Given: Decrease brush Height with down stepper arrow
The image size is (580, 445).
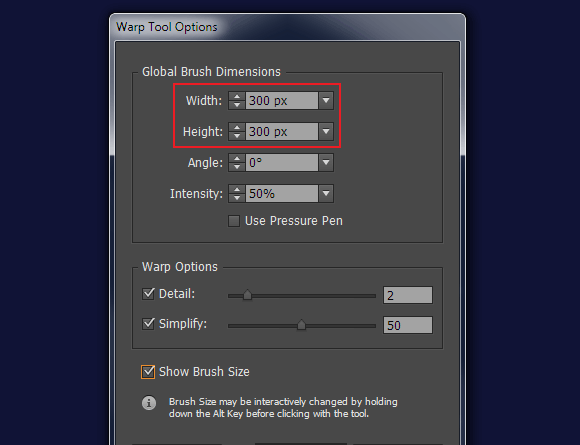Looking at the screenshot, I should [x=237, y=136].
